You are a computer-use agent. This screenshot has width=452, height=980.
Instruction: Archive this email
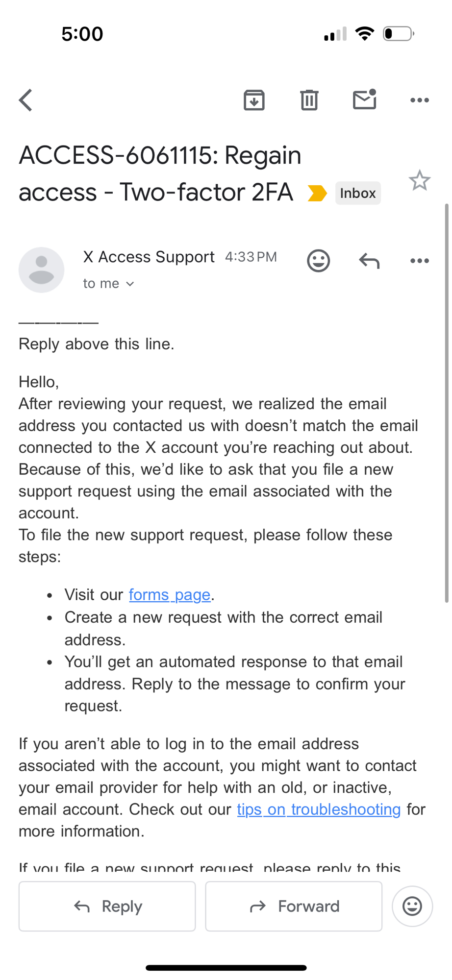pyautogui.click(x=254, y=100)
